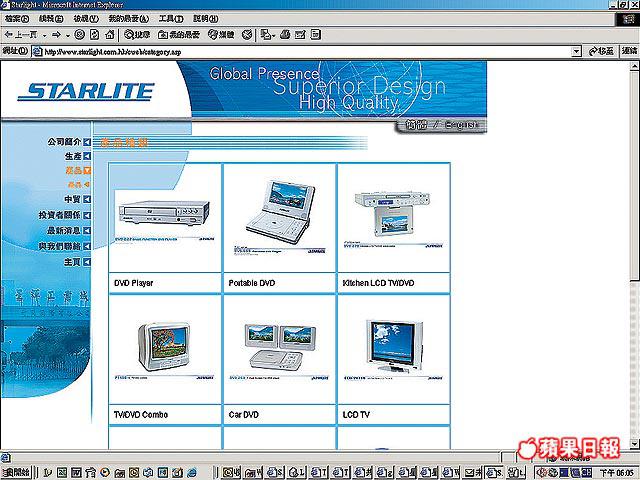The image size is (640, 480).
Task: Open the 工具(T) menu
Action: (x=171, y=19)
